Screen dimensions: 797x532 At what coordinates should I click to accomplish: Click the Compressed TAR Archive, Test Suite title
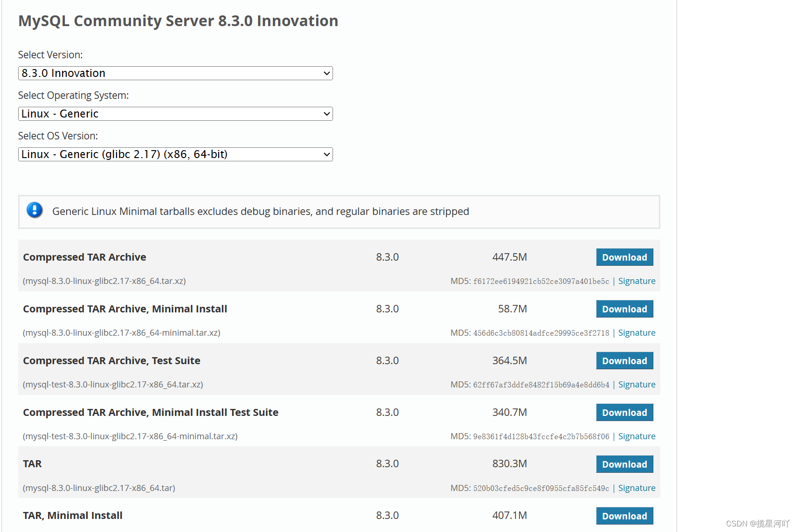pos(111,361)
